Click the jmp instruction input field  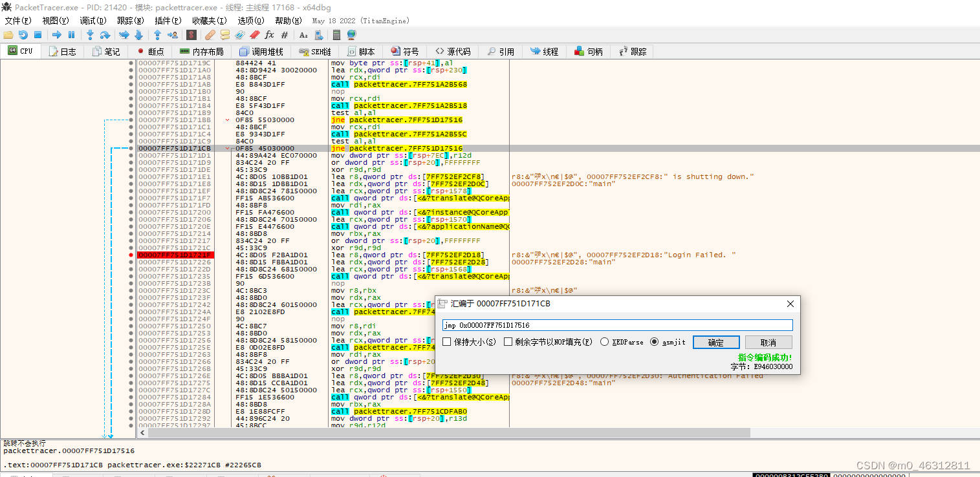pos(617,325)
